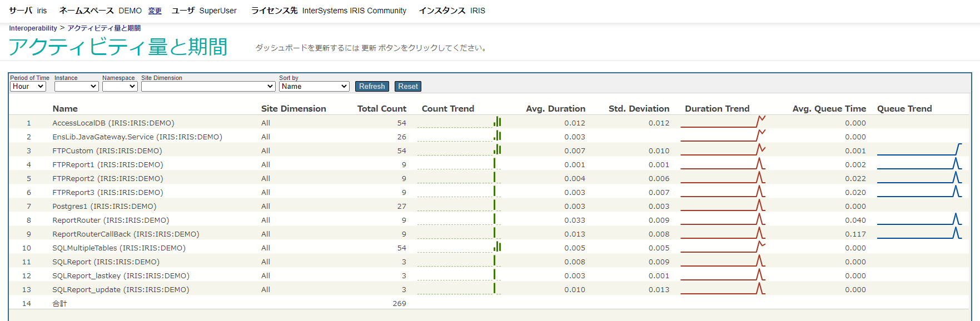Open the Namespace filter dropdown

[120, 86]
